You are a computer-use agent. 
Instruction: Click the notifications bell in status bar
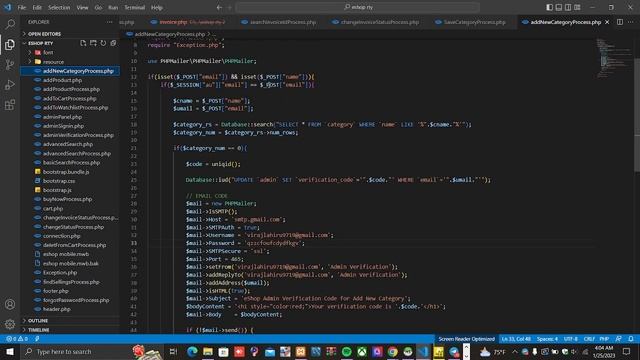(631, 339)
